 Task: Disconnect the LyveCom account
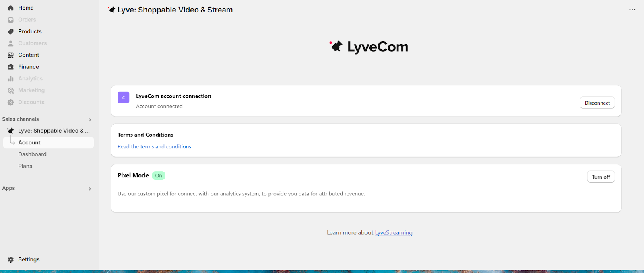pos(597,103)
